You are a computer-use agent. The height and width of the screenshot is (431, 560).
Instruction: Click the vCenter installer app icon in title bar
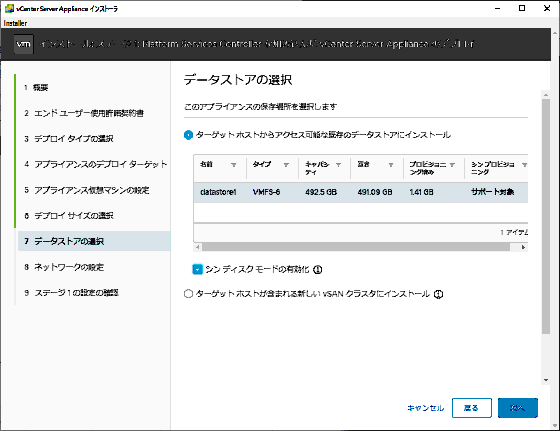point(9,8)
